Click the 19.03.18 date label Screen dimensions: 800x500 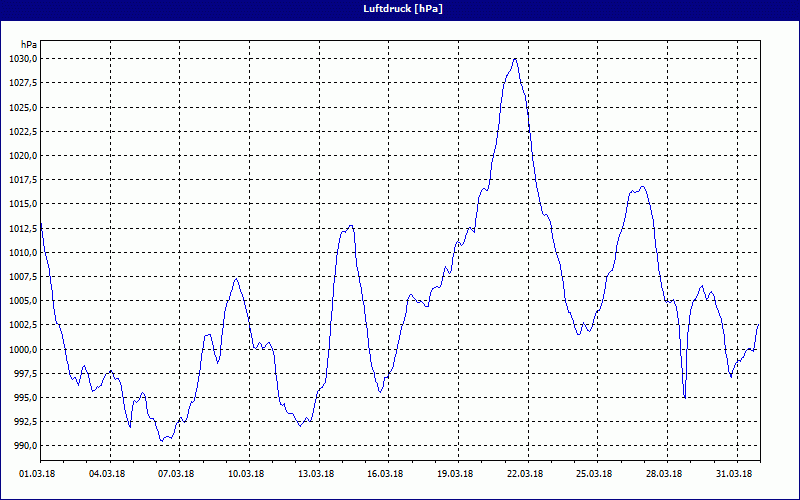tap(455, 474)
